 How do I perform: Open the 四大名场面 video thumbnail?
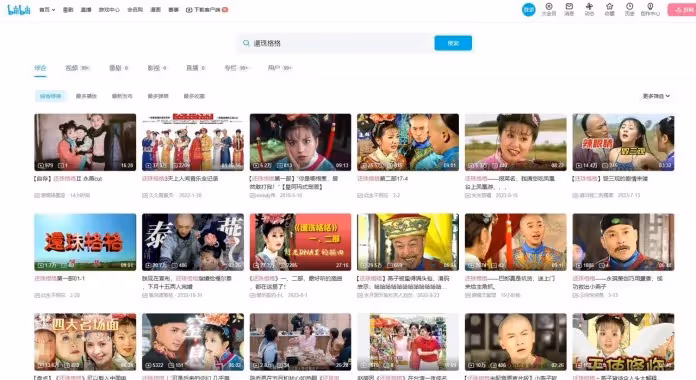(85, 342)
